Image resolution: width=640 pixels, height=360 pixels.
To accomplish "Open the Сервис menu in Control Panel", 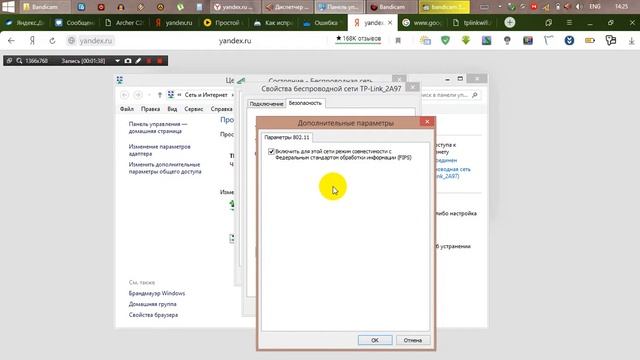I will (193, 109).
